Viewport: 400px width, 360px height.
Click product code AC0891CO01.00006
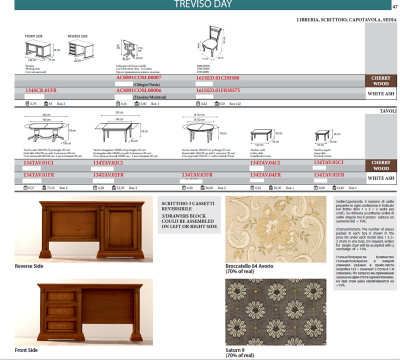coord(139,90)
